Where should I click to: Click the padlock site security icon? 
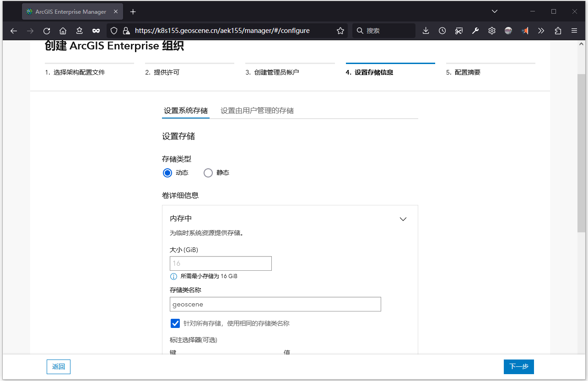(x=126, y=31)
